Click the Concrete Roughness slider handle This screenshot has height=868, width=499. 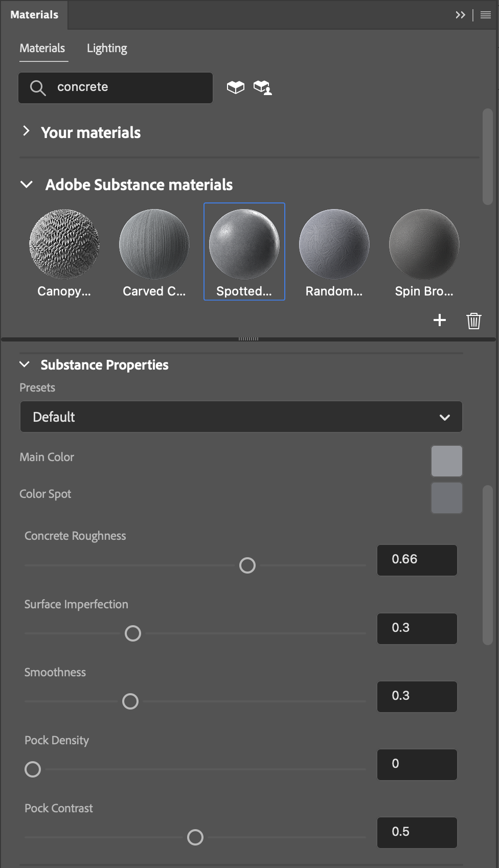(247, 565)
